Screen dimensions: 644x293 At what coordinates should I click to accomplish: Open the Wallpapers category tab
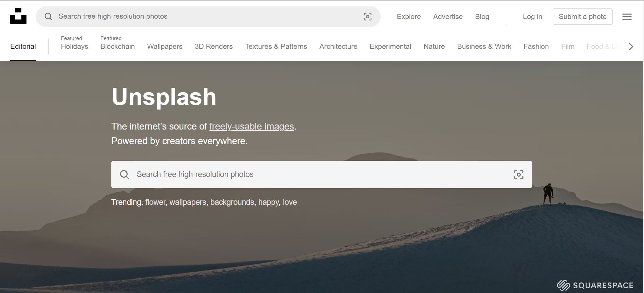point(165,46)
